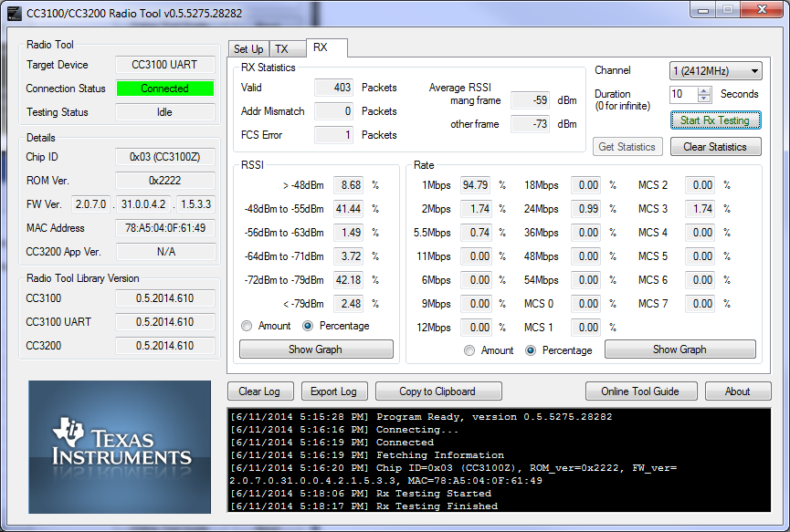
Task: Click the Export Log button
Action: point(334,391)
